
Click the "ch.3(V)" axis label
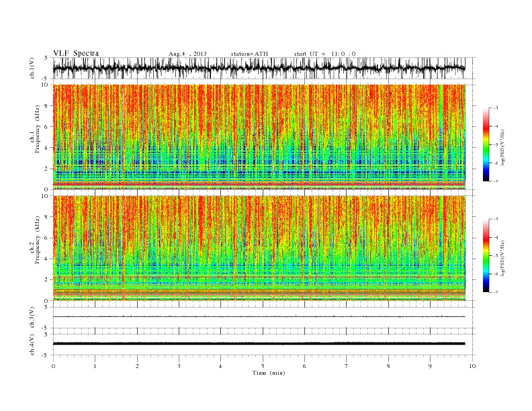click(x=32, y=318)
